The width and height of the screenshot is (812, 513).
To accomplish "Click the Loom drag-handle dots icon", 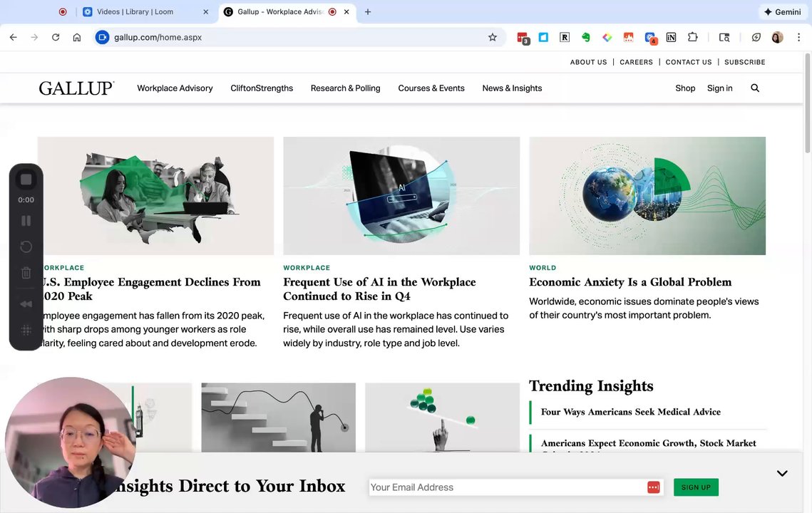I will pyautogui.click(x=26, y=331).
